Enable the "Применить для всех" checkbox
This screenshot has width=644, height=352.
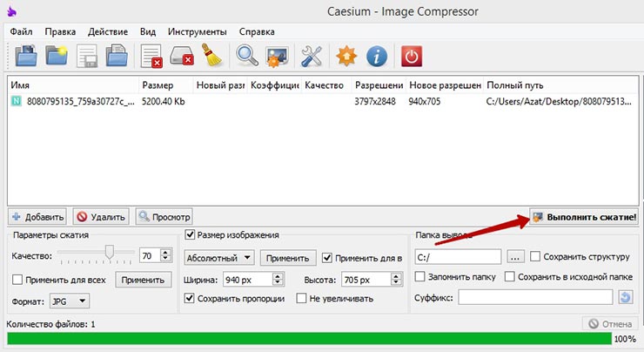coord(18,280)
